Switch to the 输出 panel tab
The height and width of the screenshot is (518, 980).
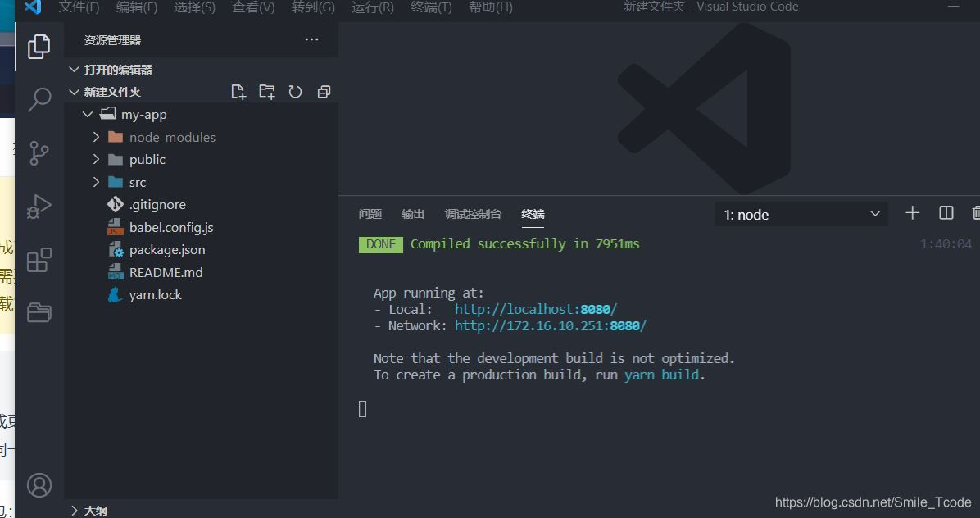(412, 214)
